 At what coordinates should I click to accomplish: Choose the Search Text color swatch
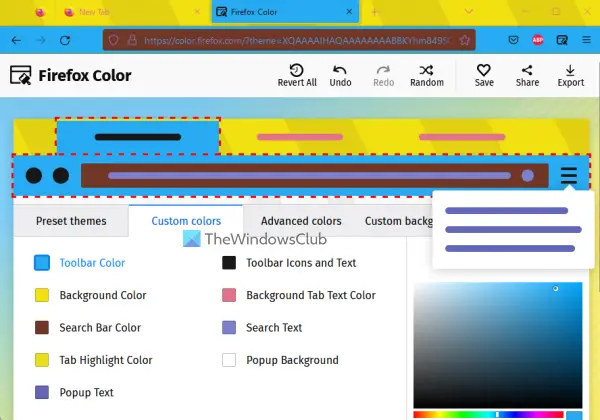pos(229,328)
